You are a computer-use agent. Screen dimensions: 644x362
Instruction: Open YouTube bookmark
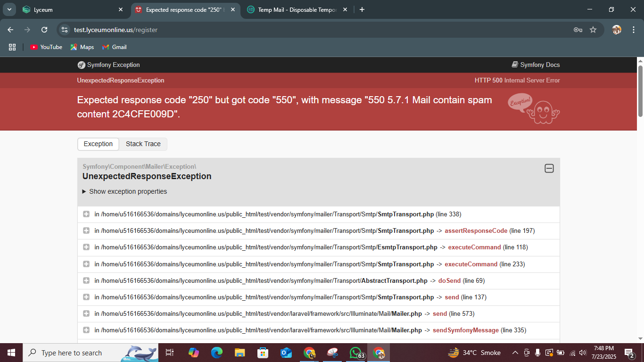(x=46, y=47)
